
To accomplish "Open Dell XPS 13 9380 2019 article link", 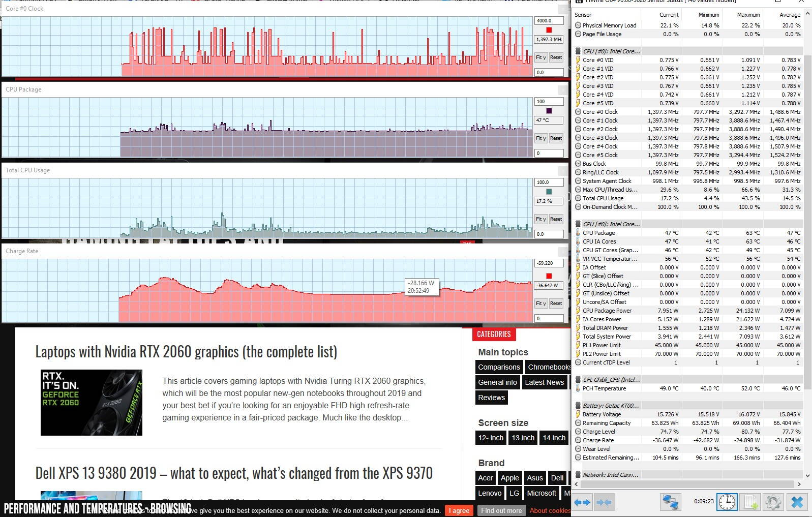I will 234,473.
